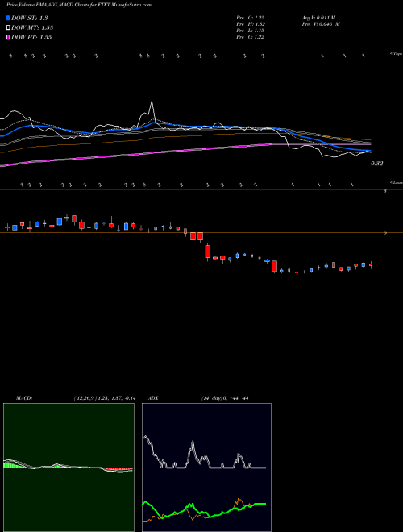Click the '<Tops' marker label

pos(396,54)
